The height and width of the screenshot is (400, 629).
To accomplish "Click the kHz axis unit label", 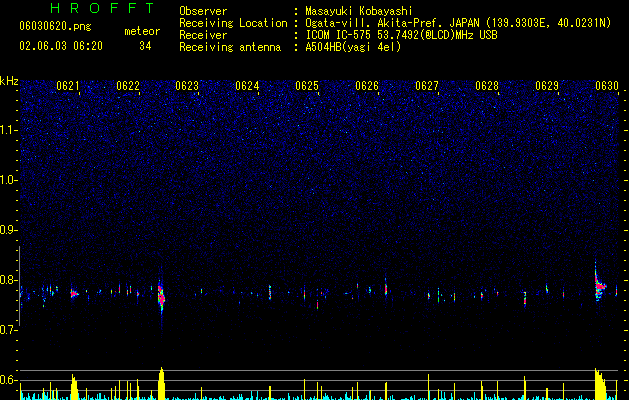I will [x=9, y=81].
